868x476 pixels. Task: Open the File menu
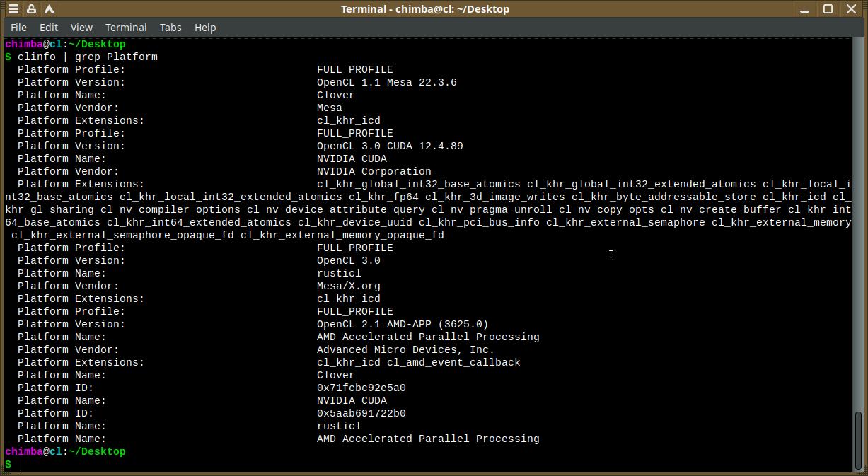[x=18, y=28]
